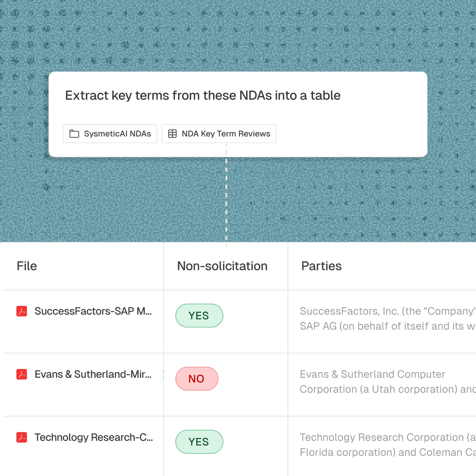The width and height of the screenshot is (476, 476).
Task: Click the Non-solicitation column header
Action: 222,266
